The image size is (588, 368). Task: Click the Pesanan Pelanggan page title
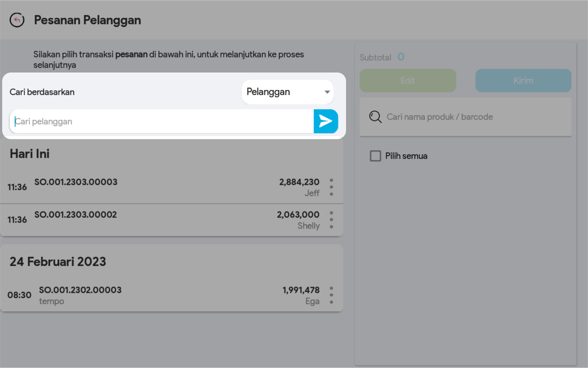point(87,20)
